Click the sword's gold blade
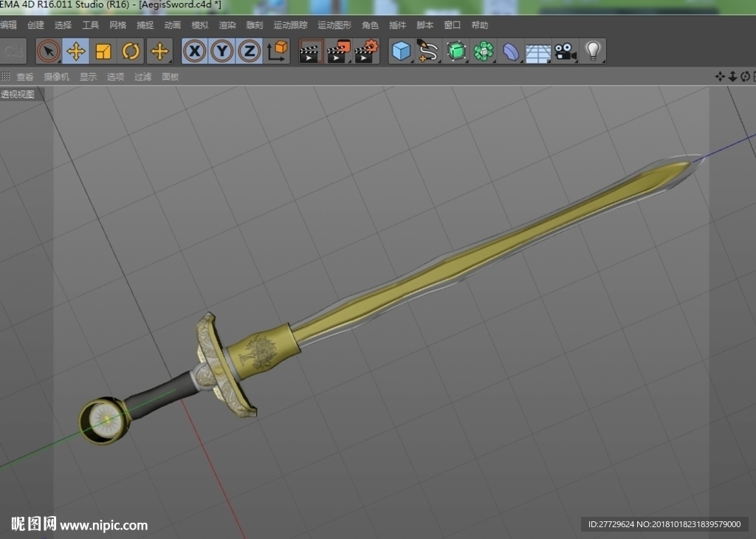The width and height of the screenshot is (756, 539). point(482,251)
